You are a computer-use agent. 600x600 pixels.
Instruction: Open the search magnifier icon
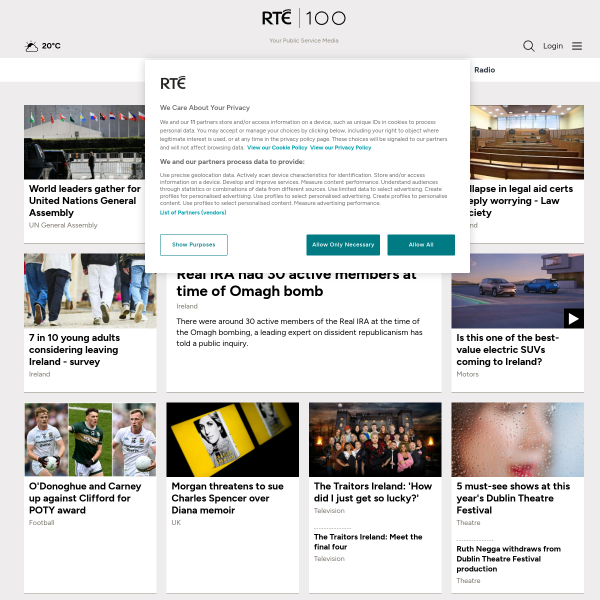[528, 46]
